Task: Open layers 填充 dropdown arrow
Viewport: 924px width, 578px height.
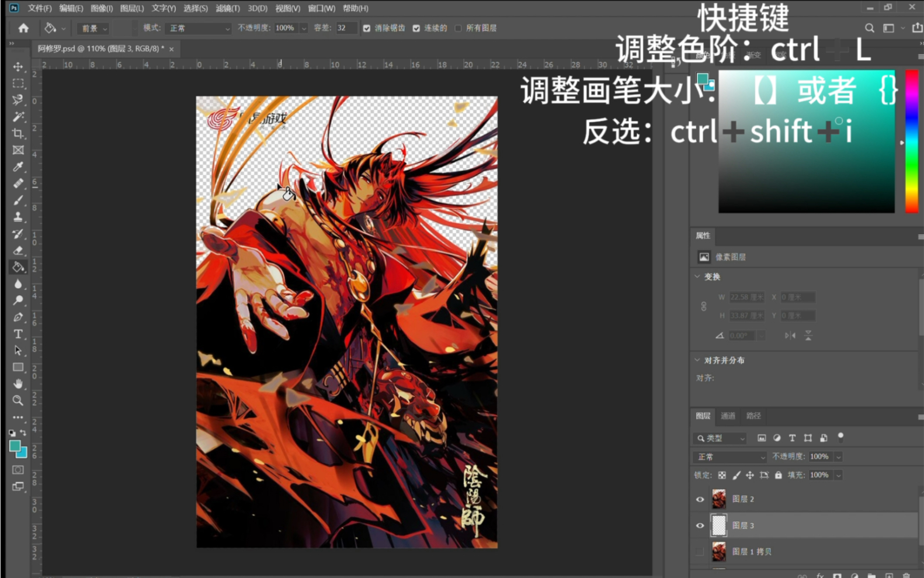Action: [x=838, y=475]
